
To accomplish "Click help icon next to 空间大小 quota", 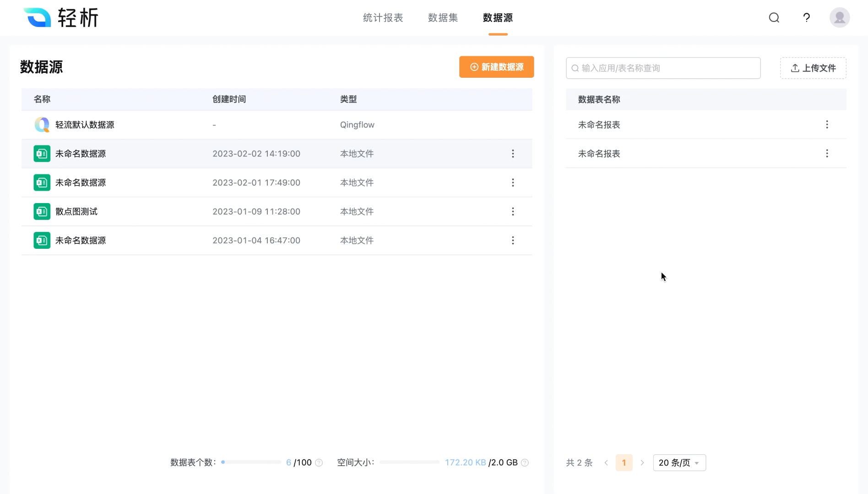I will pyautogui.click(x=525, y=462).
